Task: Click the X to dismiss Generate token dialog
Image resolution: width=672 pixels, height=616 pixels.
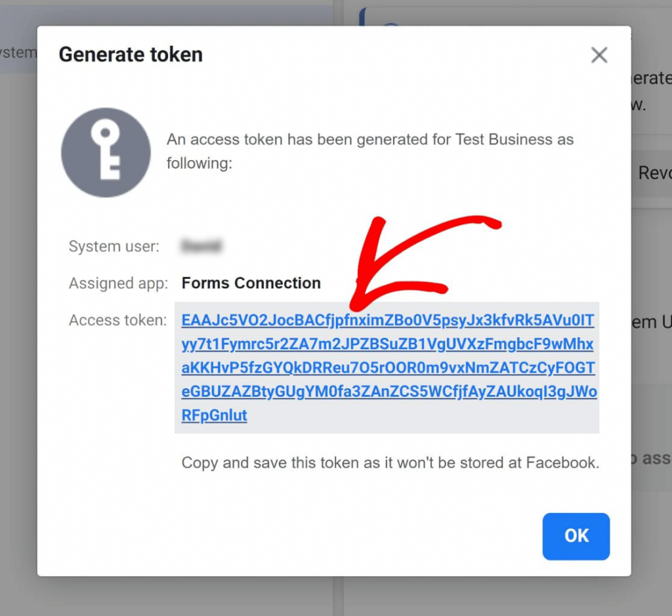Action: click(598, 55)
